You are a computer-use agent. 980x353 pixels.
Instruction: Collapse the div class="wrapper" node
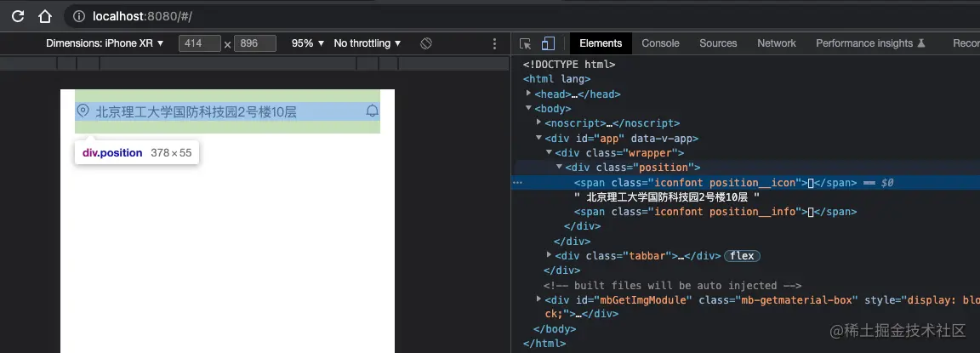click(550, 152)
